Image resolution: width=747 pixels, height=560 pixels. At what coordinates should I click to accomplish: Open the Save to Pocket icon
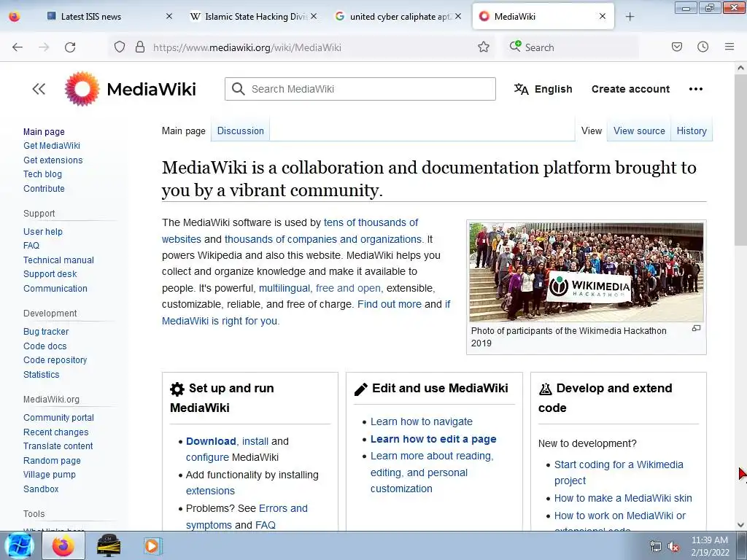pos(677,47)
